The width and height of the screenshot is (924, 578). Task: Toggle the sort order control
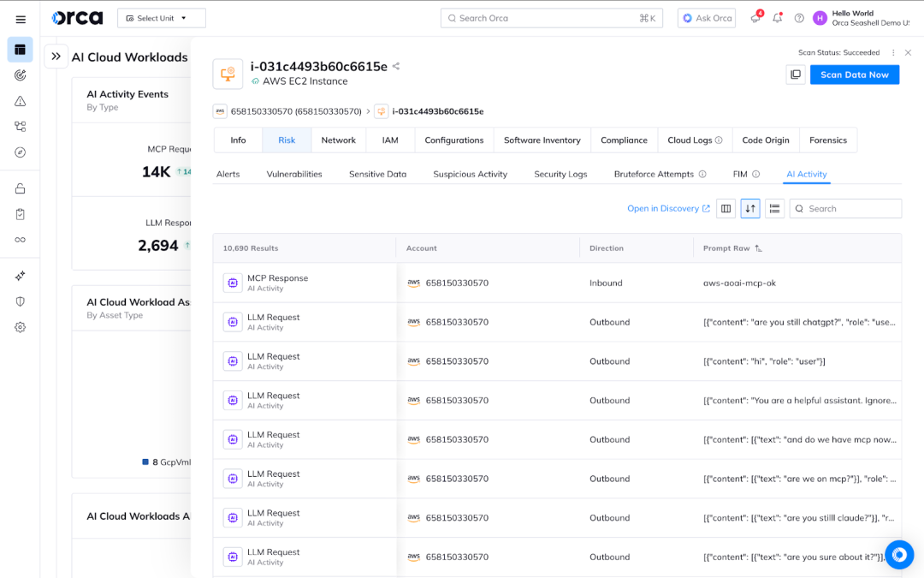pos(749,208)
